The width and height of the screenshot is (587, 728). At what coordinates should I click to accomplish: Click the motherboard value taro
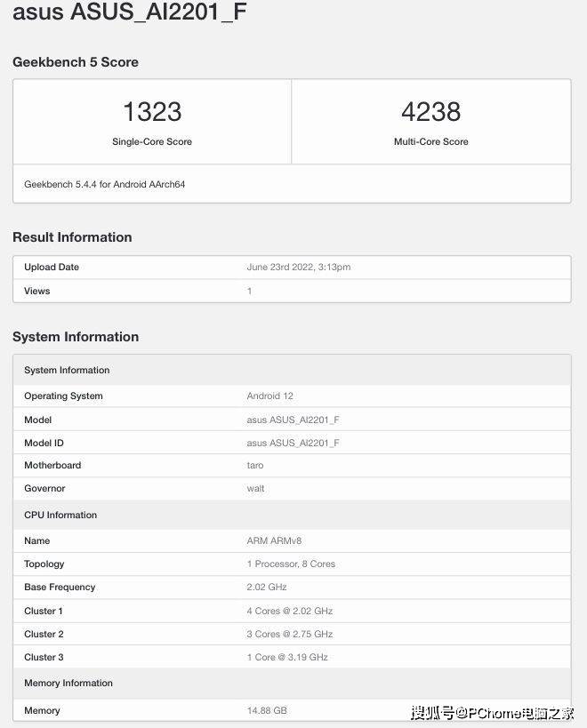255,465
